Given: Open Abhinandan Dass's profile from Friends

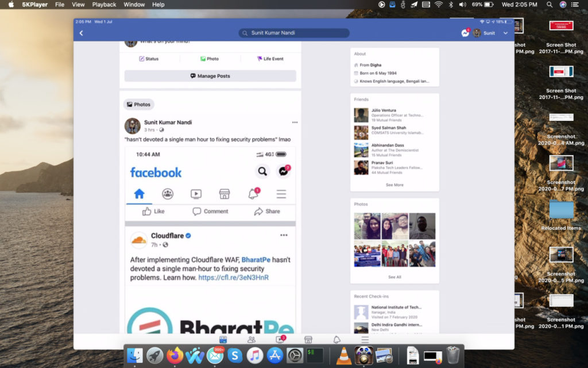Looking at the screenshot, I should point(394,150).
